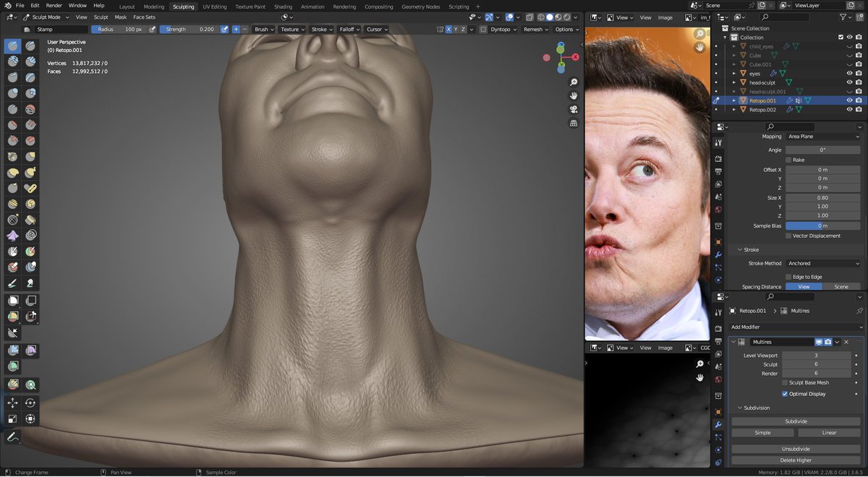Image resolution: width=868 pixels, height=477 pixels.
Task: Switch to the UV Editing workspace tab
Action: click(215, 7)
